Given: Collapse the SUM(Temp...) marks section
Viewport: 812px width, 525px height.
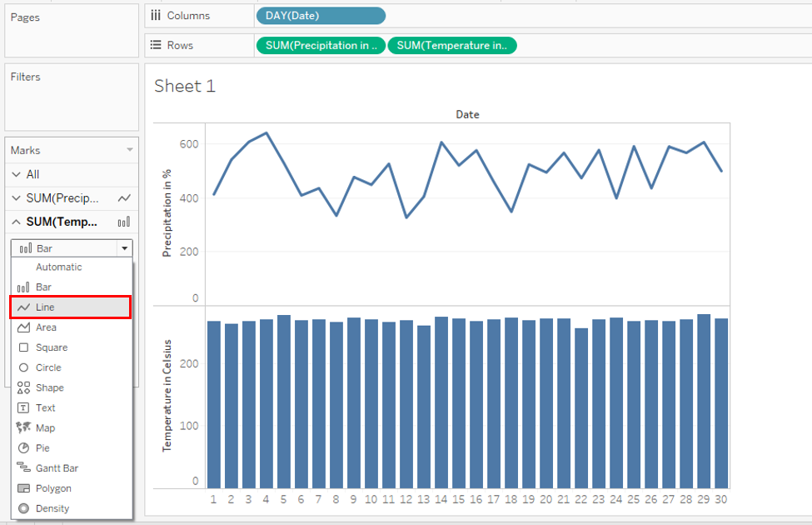Looking at the screenshot, I should pos(15,222).
